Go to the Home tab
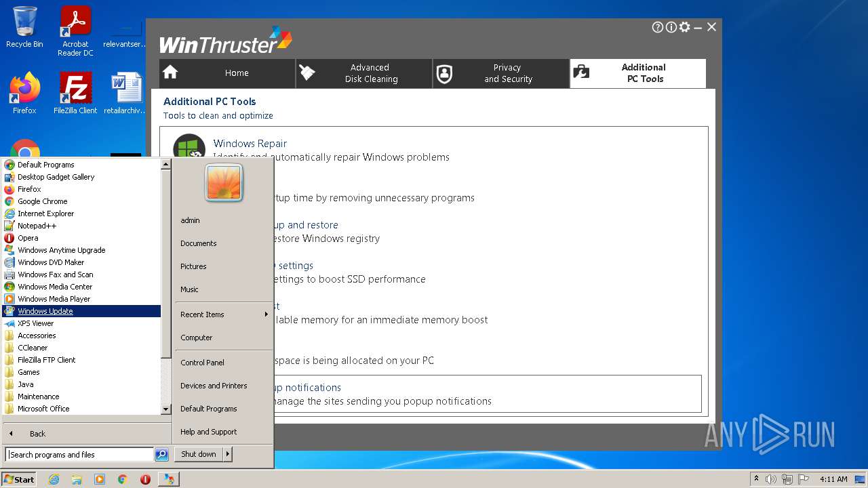Viewport: 868px width, 488px height. [227, 73]
